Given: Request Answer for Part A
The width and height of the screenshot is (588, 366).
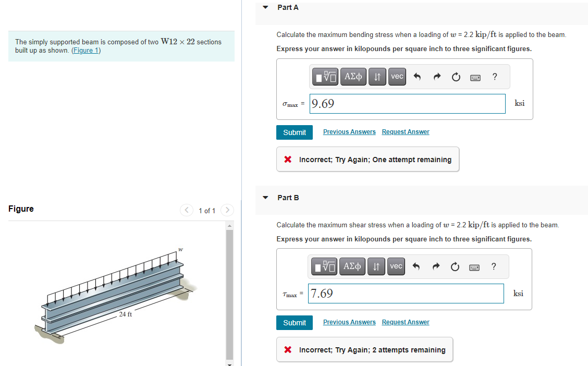Looking at the screenshot, I should click(x=406, y=131).
